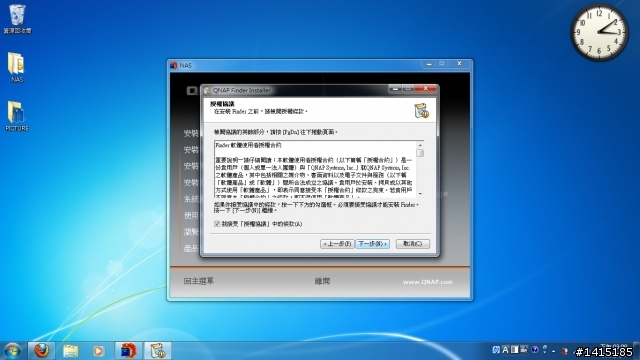Open the Windows Start menu
This screenshot has width=640, height=360.
(12, 351)
